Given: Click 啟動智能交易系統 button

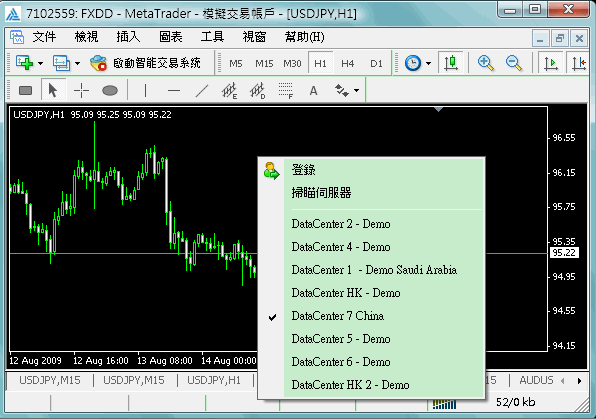Looking at the screenshot, I should [x=146, y=63].
